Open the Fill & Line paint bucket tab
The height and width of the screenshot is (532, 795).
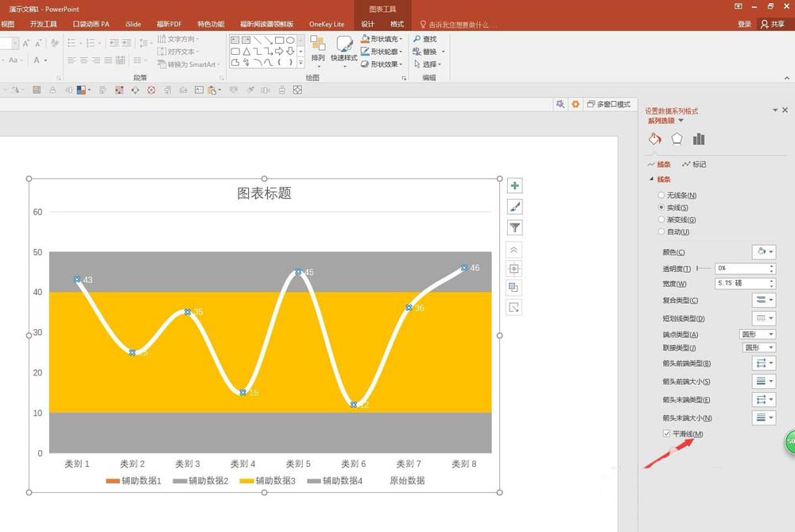[x=654, y=139]
